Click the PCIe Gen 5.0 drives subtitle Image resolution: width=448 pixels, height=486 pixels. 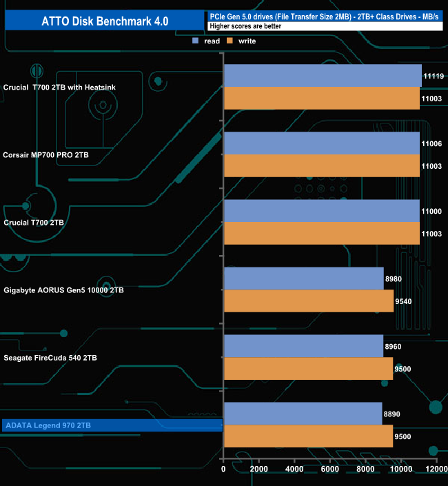pyautogui.click(x=324, y=17)
